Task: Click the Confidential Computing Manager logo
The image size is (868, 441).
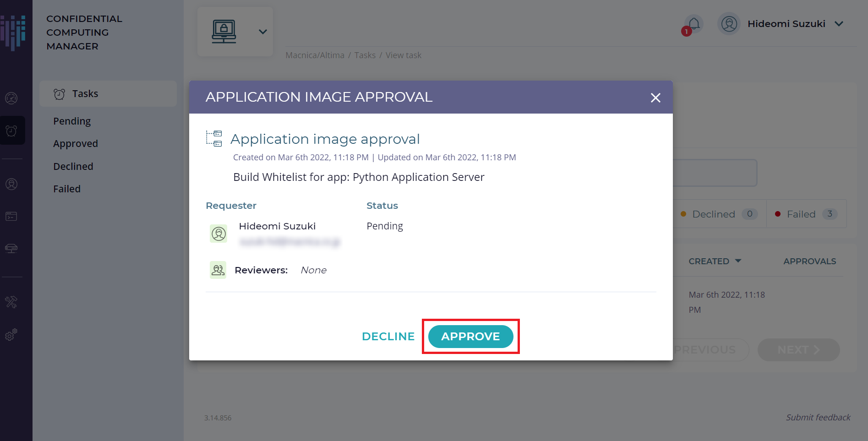Action: 13,33
